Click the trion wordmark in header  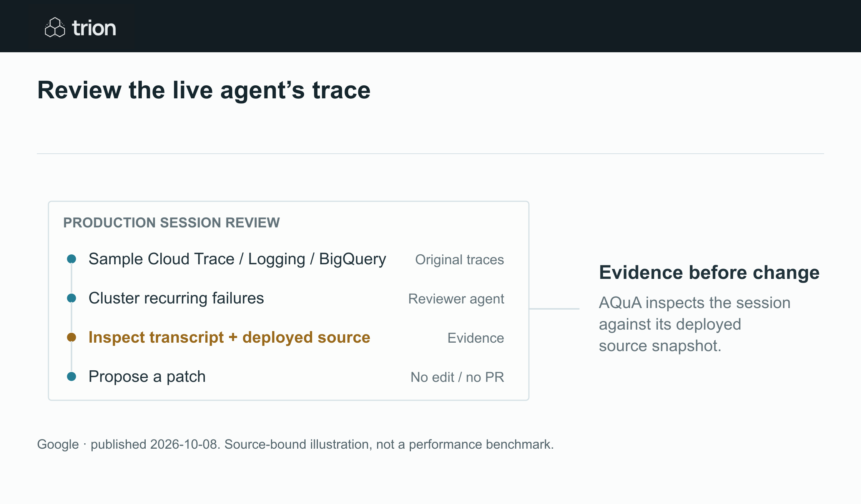click(94, 28)
